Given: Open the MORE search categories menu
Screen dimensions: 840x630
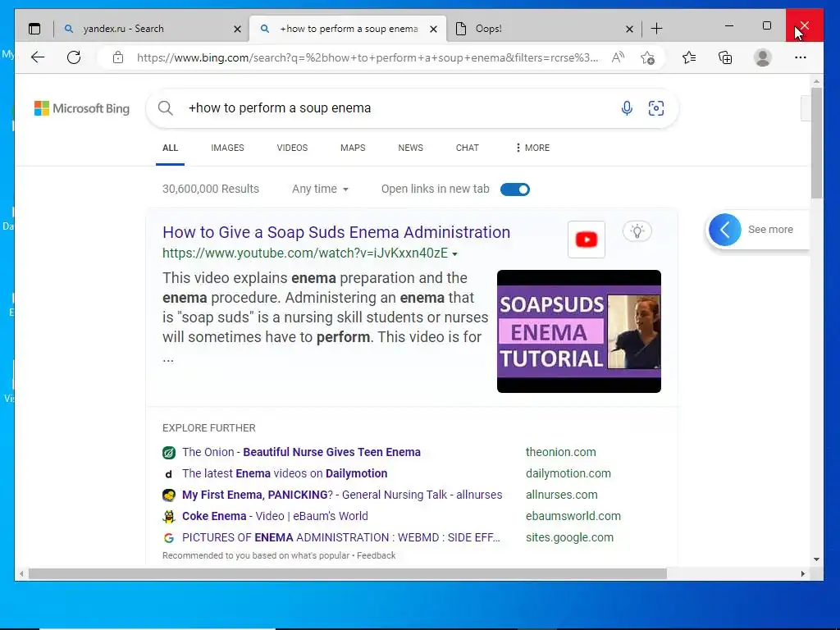Looking at the screenshot, I should click(532, 148).
